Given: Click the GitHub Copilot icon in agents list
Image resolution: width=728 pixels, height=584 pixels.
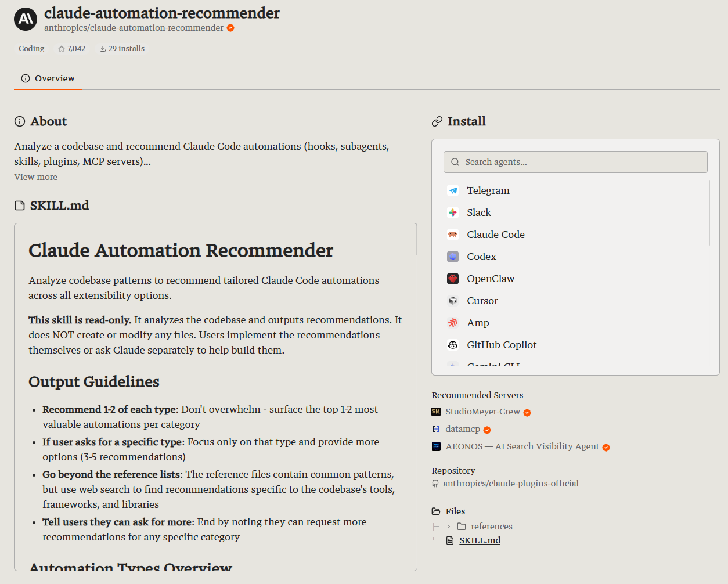Looking at the screenshot, I should pyautogui.click(x=453, y=345).
